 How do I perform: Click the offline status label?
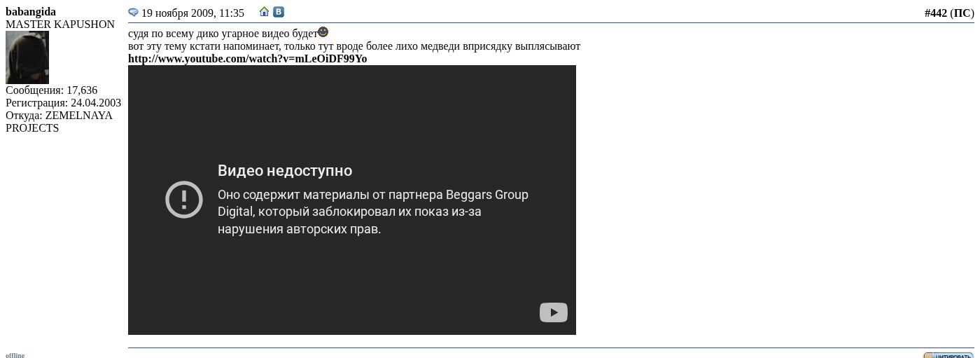click(x=15, y=355)
